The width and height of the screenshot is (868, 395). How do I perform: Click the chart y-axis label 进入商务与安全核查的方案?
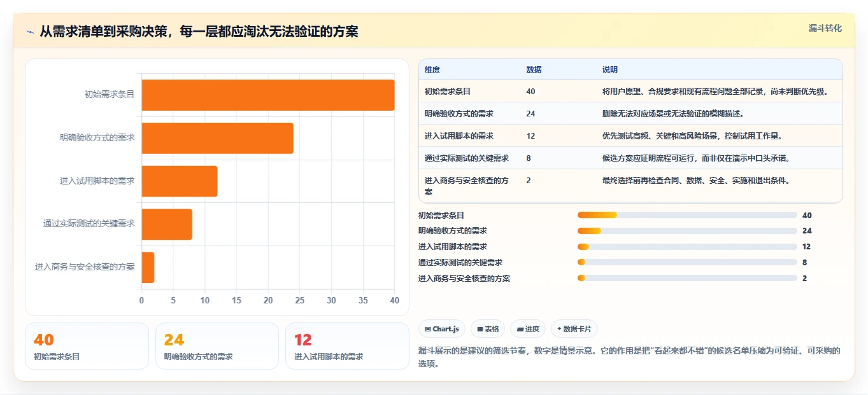point(85,267)
